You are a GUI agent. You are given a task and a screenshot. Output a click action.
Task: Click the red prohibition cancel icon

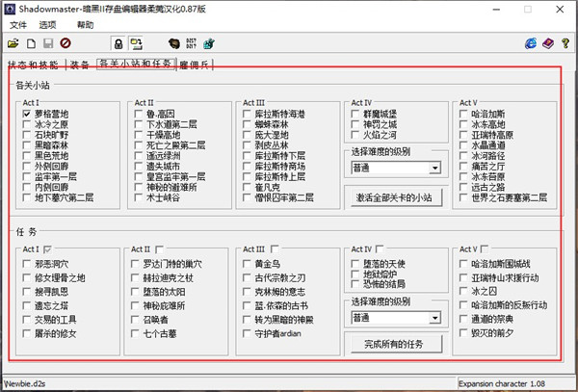click(x=66, y=43)
